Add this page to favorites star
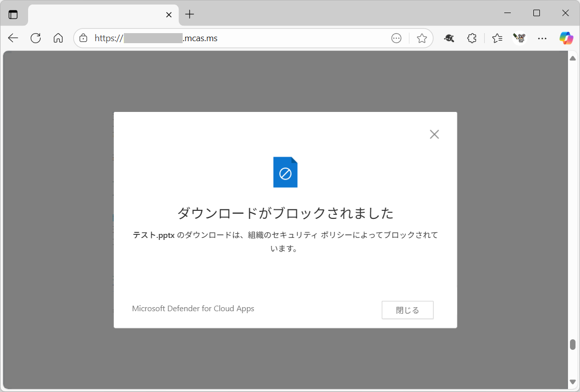 [421, 38]
